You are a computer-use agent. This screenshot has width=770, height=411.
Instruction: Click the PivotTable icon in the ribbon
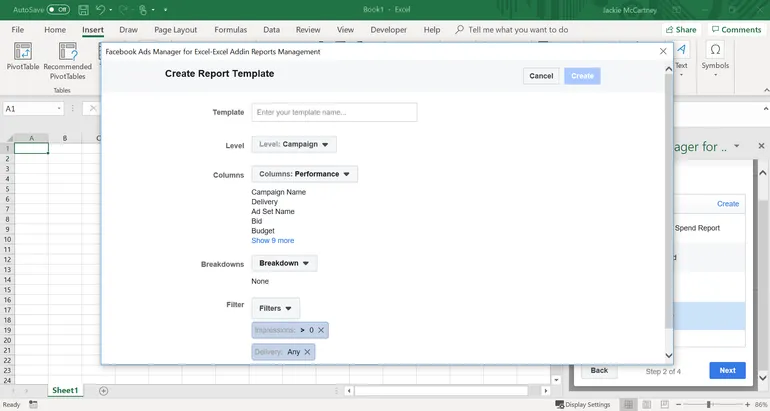point(24,58)
